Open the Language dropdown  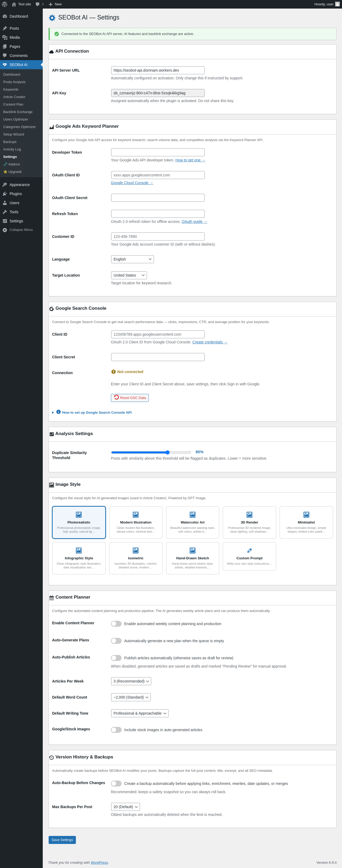tap(133, 259)
